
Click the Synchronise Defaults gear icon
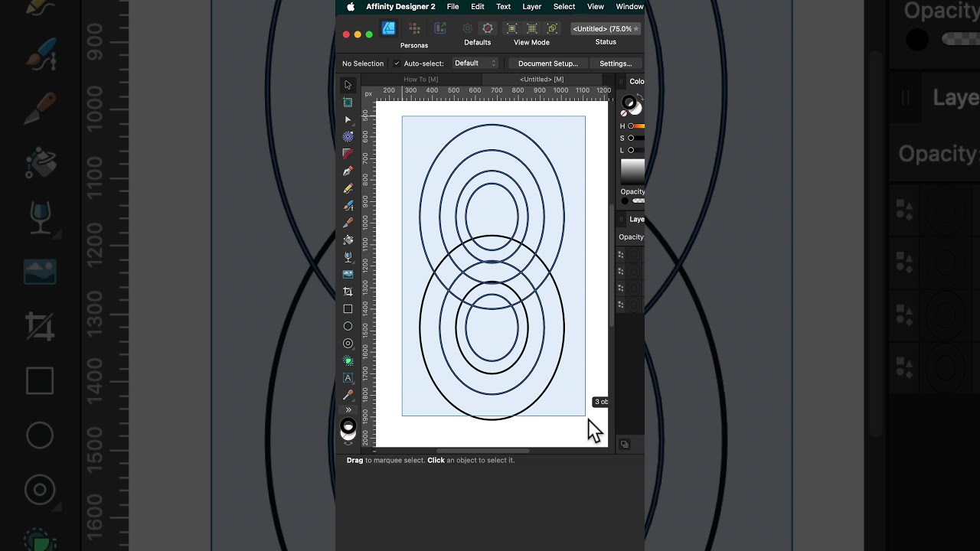467,28
